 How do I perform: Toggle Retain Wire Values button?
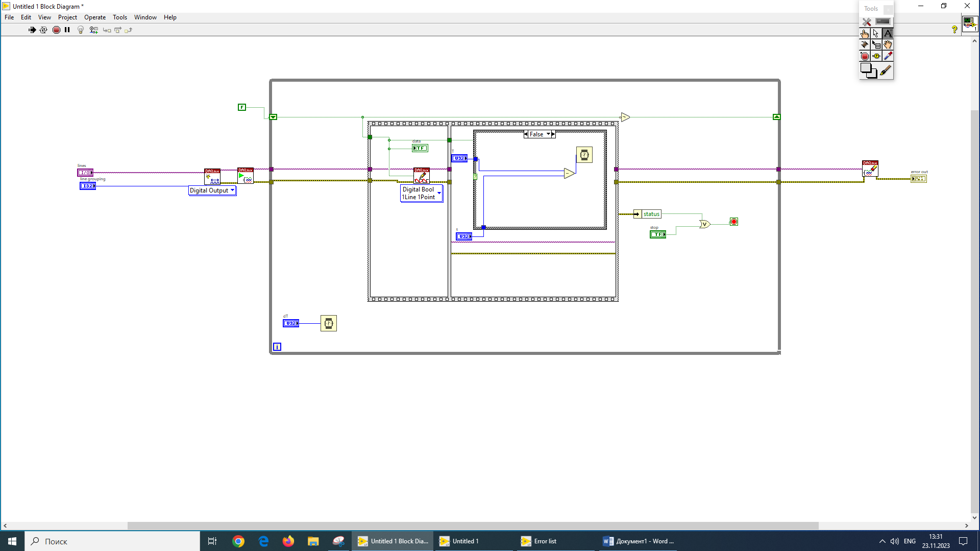click(93, 30)
